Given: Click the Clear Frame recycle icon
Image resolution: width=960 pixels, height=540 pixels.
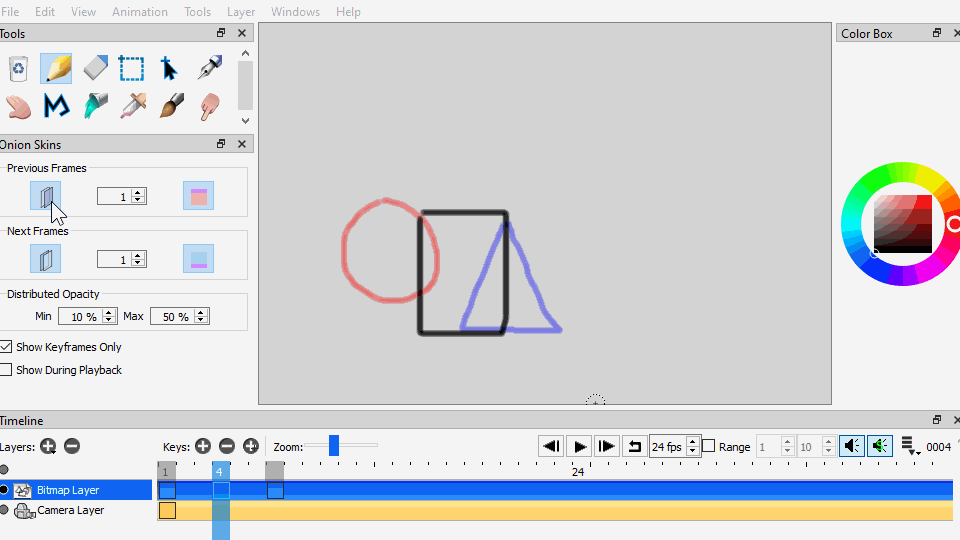Looking at the screenshot, I should point(18,68).
